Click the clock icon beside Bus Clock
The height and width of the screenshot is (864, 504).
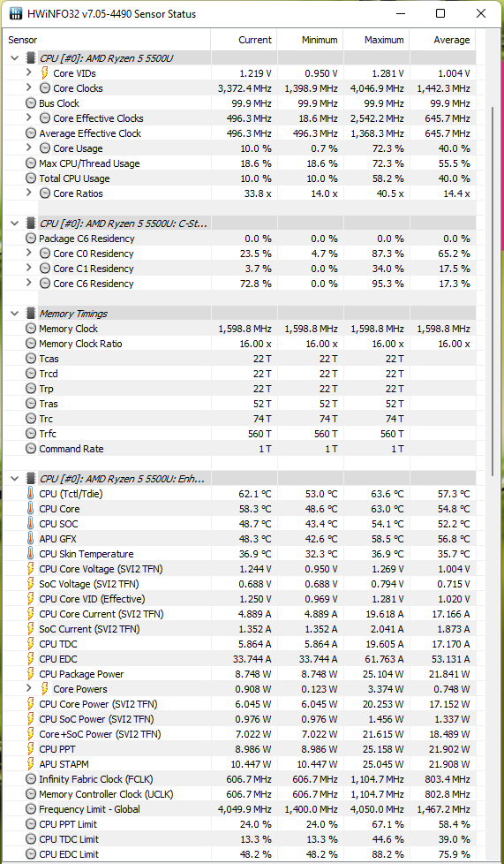(x=31, y=103)
